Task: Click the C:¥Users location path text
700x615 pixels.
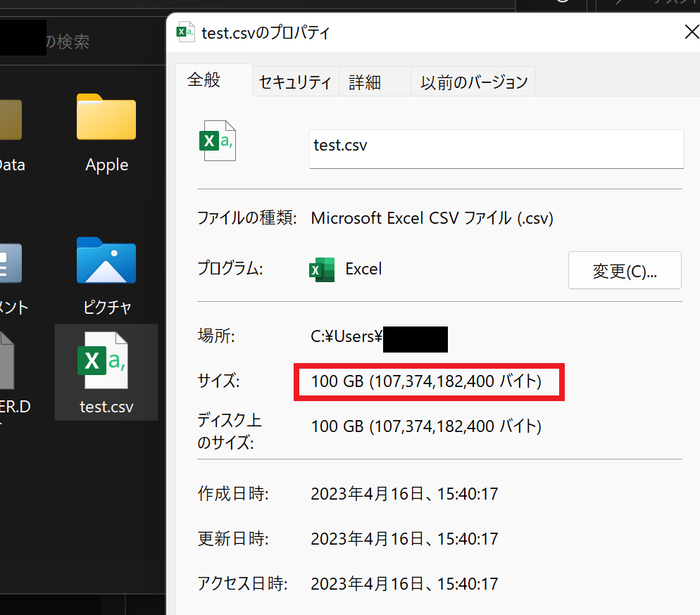Action: pyautogui.click(x=346, y=336)
